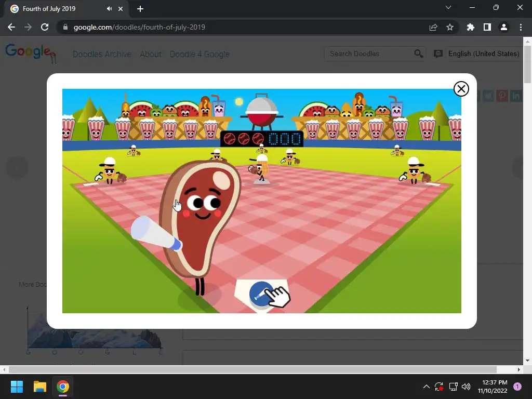Viewport: 532px width, 399px height.
Task: Share this page from the address bar
Action: coord(433,27)
